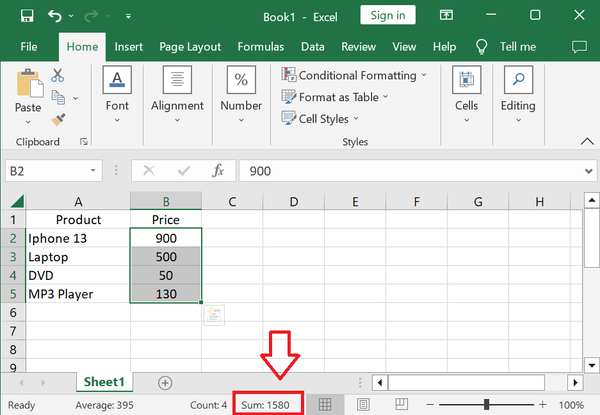Activate the Format Painter brush
The width and height of the screenshot is (600, 415).
[58, 119]
